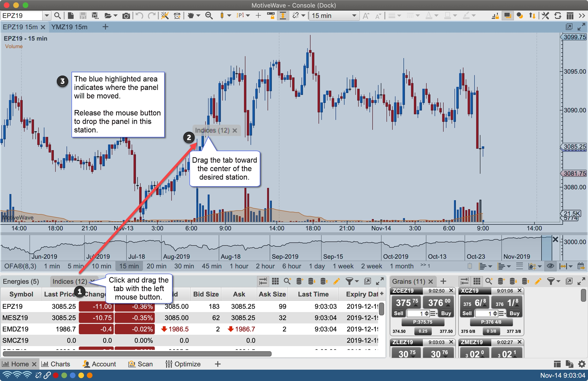Click the new document icon
This screenshot has height=381, width=588.
click(71, 16)
